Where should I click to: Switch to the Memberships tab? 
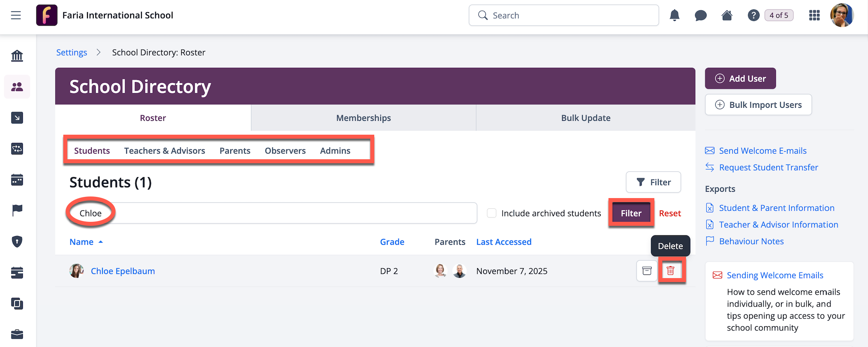pos(363,118)
